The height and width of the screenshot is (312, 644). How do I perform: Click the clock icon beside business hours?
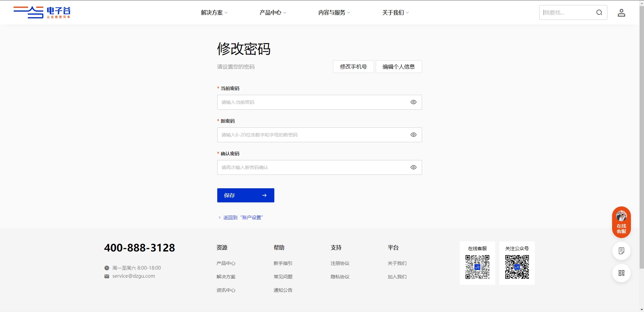[x=107, y=268]
